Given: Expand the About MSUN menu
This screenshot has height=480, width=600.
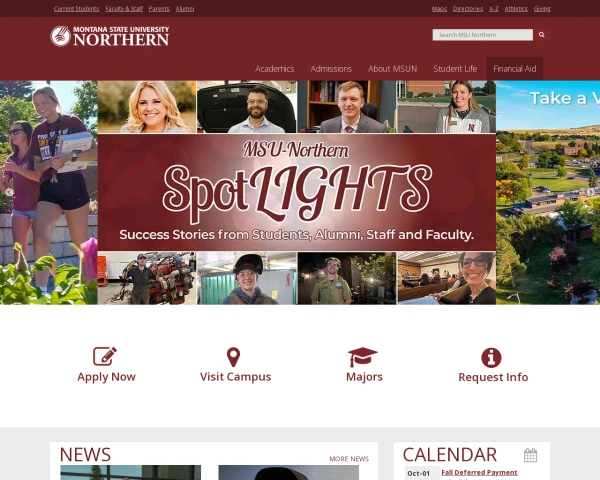Looking at the screenshot, I should point(392,69).
